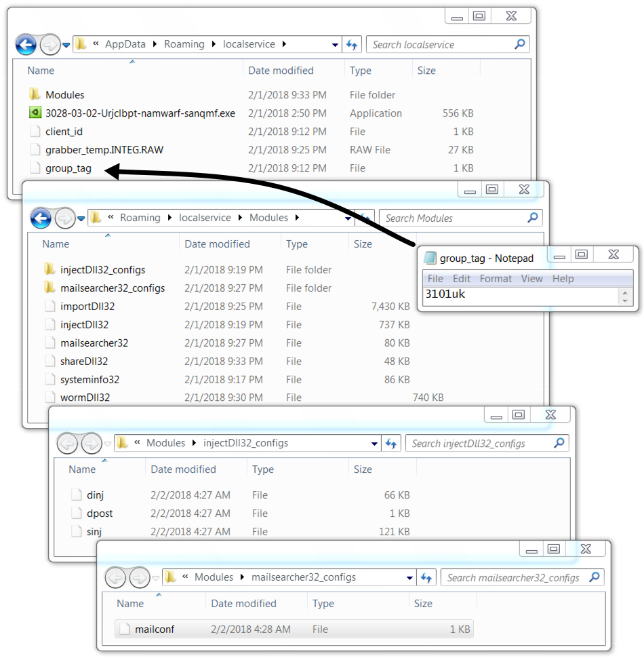Image resolution: width=644 pixels, height=658 pixels.
Task: Click search magnifier in mailsearcher32_configs window
Action: tap(595, 577)
